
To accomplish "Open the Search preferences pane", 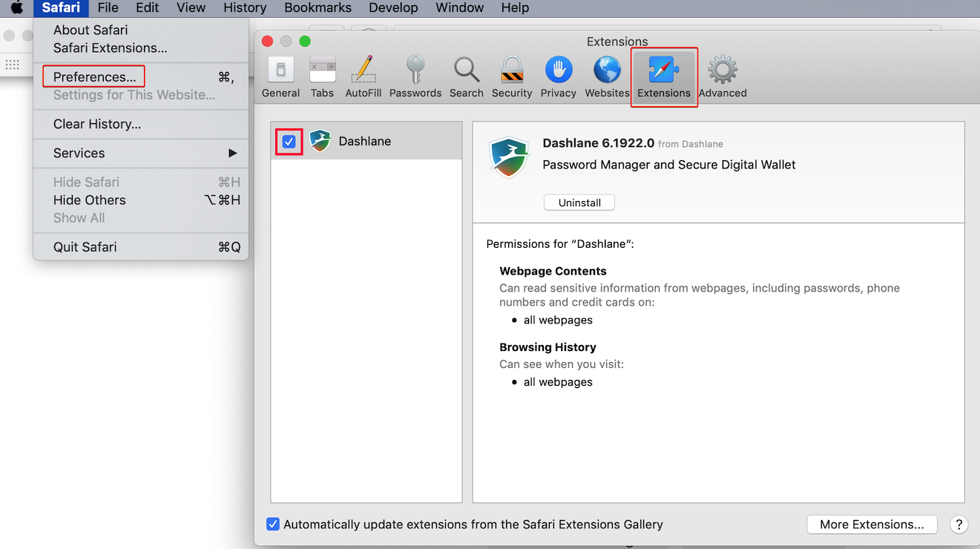I will coord(466,74).
